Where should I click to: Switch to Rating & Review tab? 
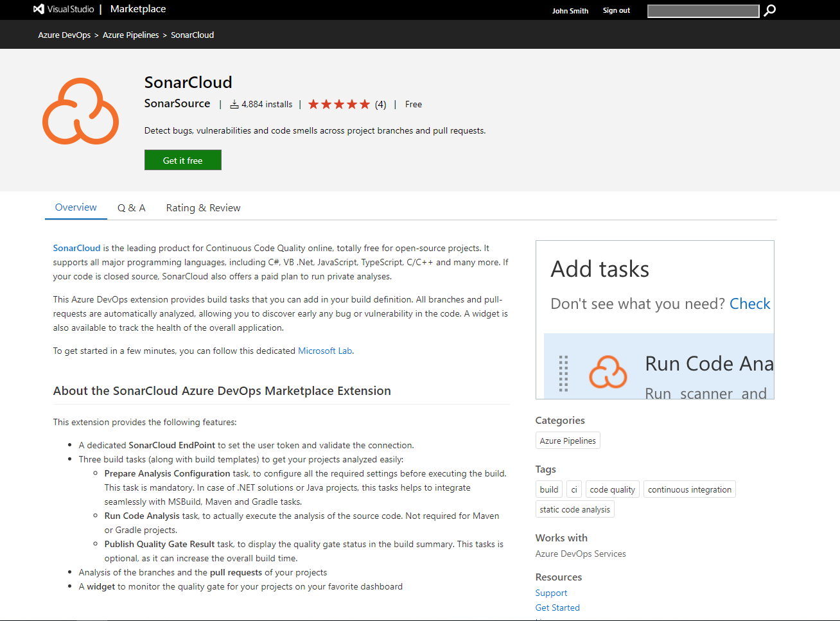[203, 207]
